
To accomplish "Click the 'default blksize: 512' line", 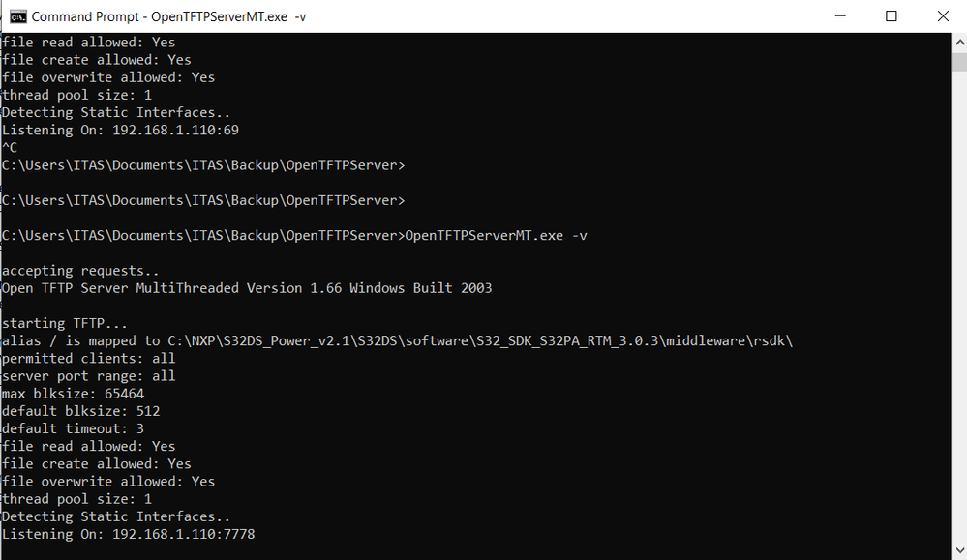I will click(x=80, y=411).
